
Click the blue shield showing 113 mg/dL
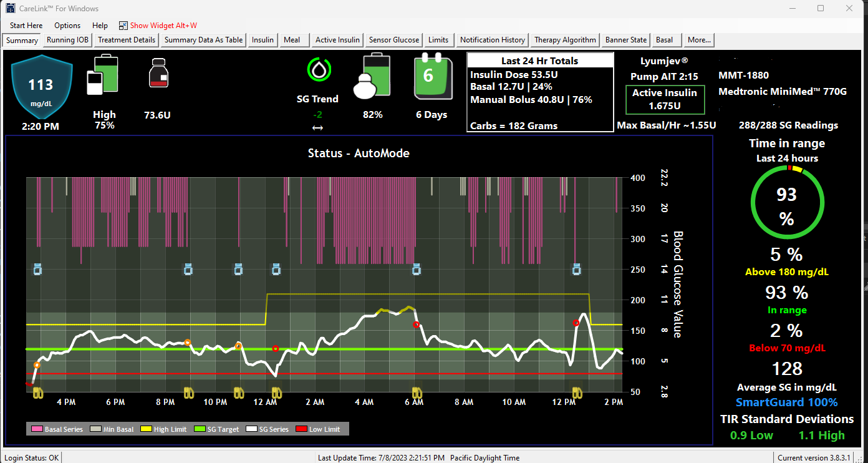pos(41,86)
